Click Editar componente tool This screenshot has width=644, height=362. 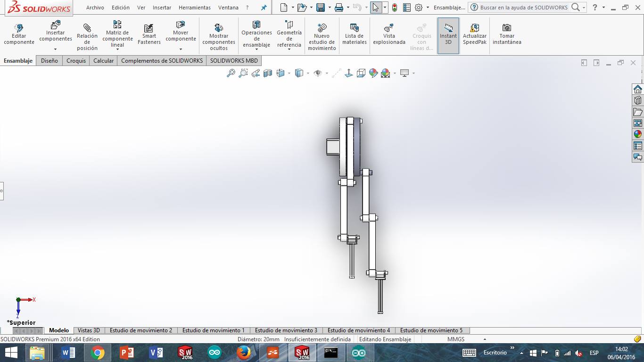click(19, 35)
